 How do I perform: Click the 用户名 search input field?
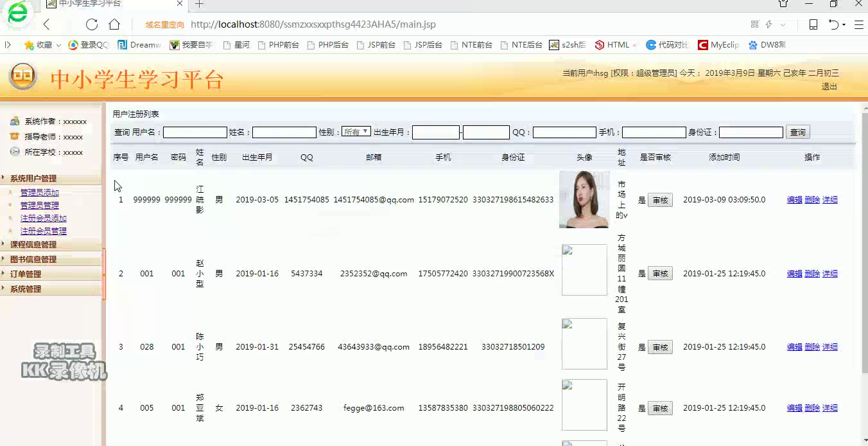click(195, 132)
